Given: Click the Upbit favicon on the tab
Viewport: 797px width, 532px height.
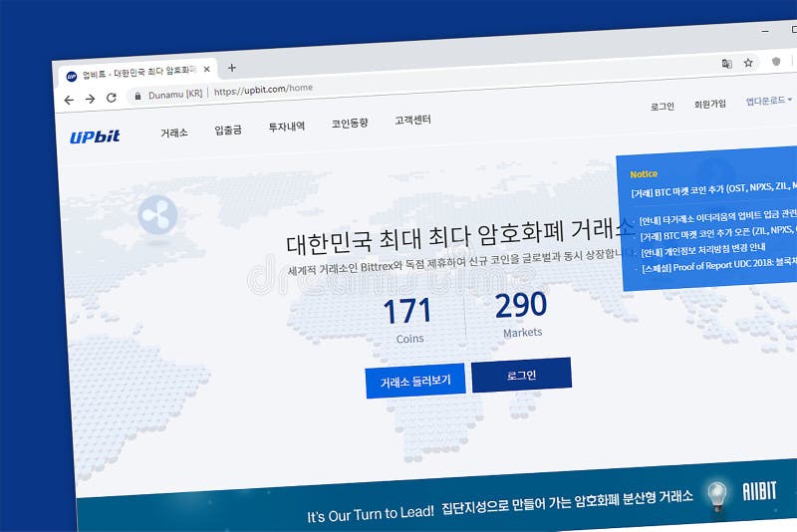Looking at the screenshot, I should point(72,77).
